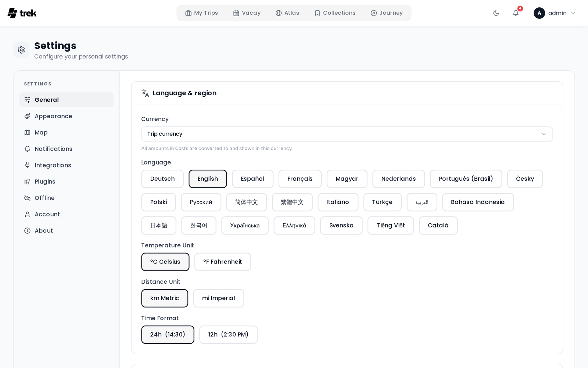588x368 pixels.
Task: Select mi Imperial distance unit
Action: (x=219, y=298)
